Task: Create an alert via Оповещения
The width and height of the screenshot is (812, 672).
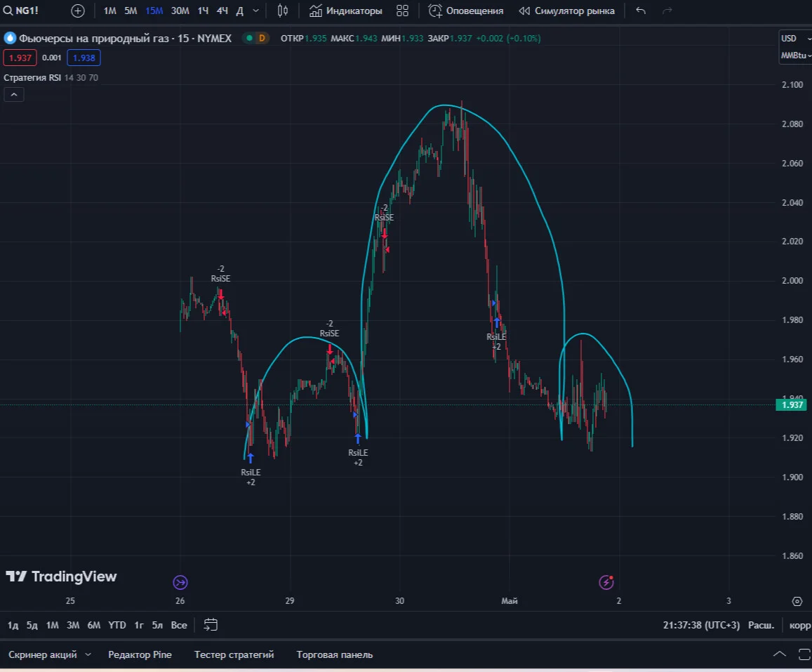Action: coord(466,11)
